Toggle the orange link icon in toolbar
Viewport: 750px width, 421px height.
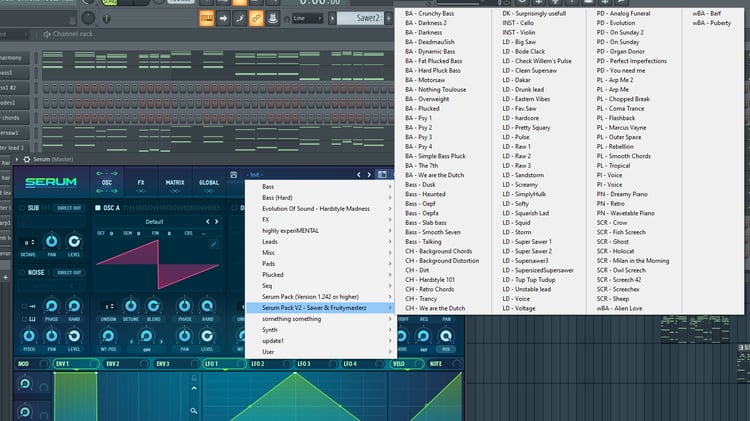(256, 19)
